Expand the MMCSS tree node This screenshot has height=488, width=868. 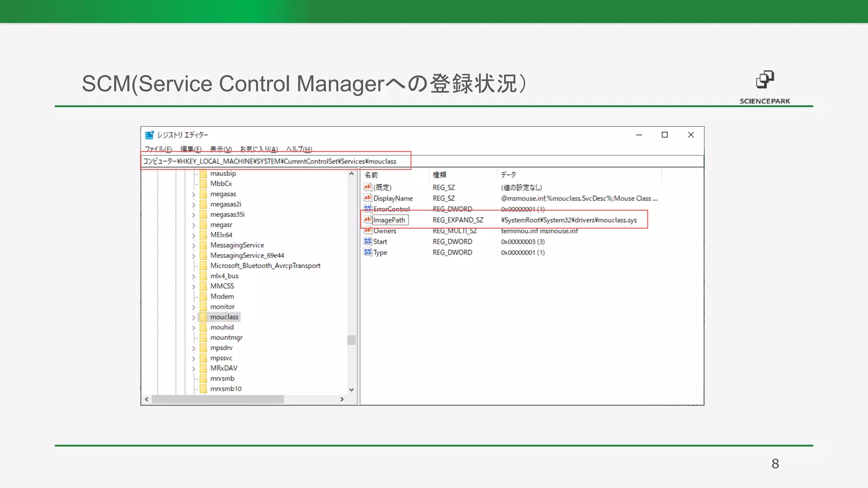194,286
